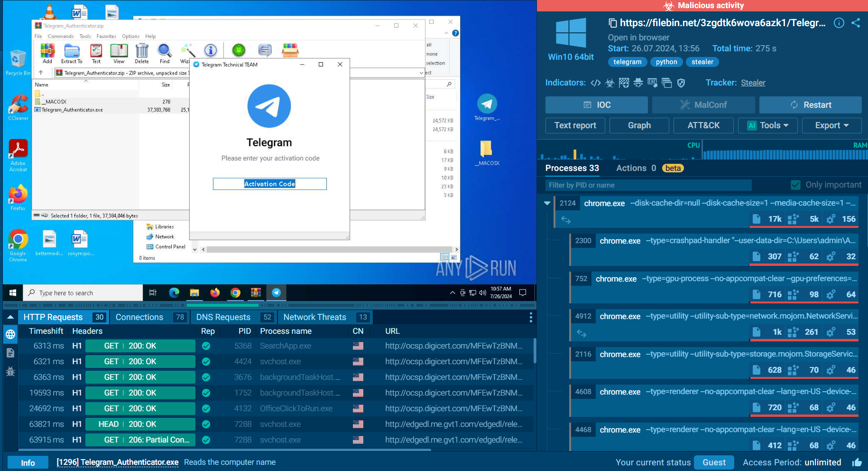Open the three-dot network panel menu
This screenshot has height=471, width=868.
point(530,317)
